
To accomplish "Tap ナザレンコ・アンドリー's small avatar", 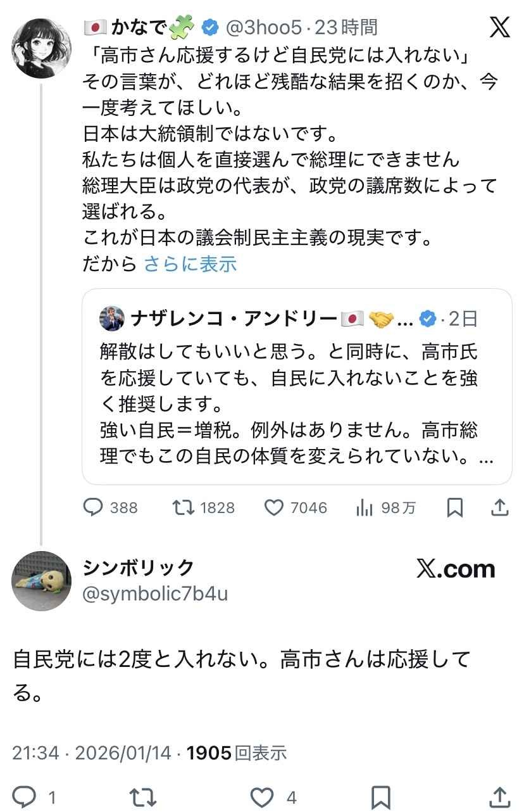I will click(112, 319).
